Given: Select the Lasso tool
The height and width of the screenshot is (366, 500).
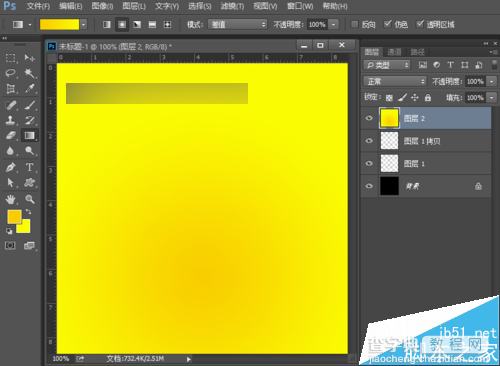Looking at the screenshot, I should click(11, 73).
